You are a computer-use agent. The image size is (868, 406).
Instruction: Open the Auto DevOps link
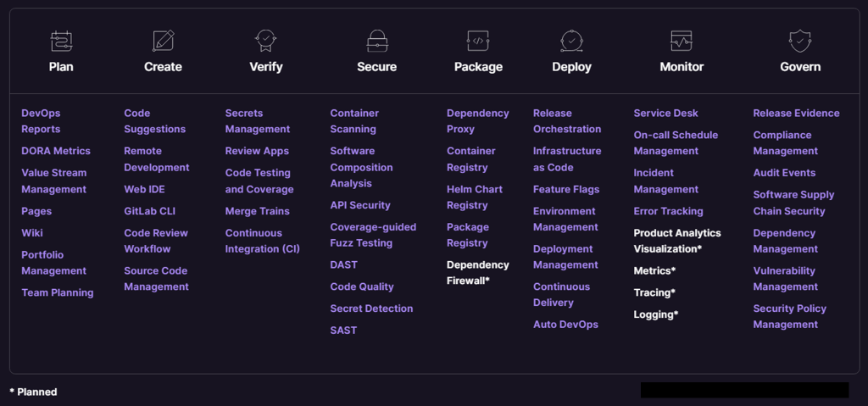click(565, 325)
